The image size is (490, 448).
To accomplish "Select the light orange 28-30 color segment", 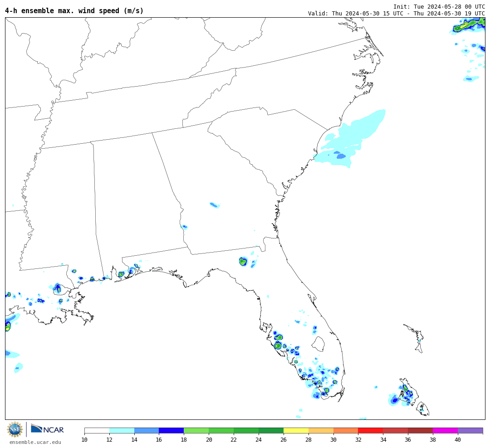I will click(x=321, y=431).
